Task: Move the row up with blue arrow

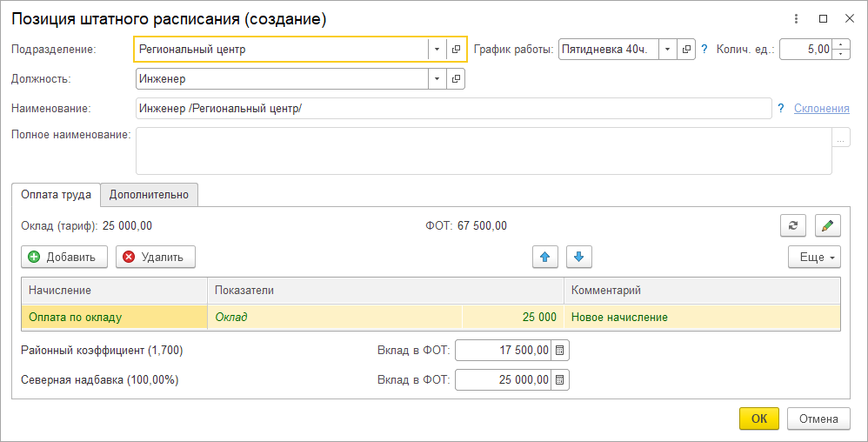Action: [545, 257]
